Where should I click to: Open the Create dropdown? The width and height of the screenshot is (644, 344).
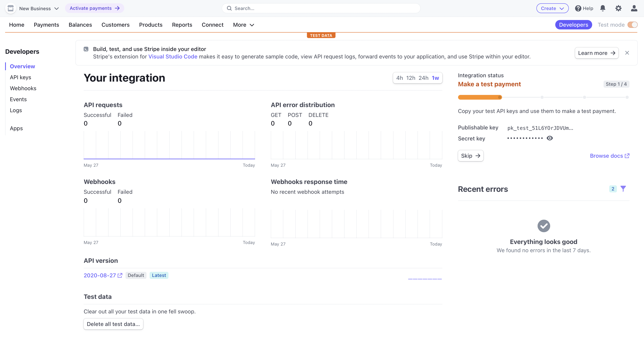[552, 8]
